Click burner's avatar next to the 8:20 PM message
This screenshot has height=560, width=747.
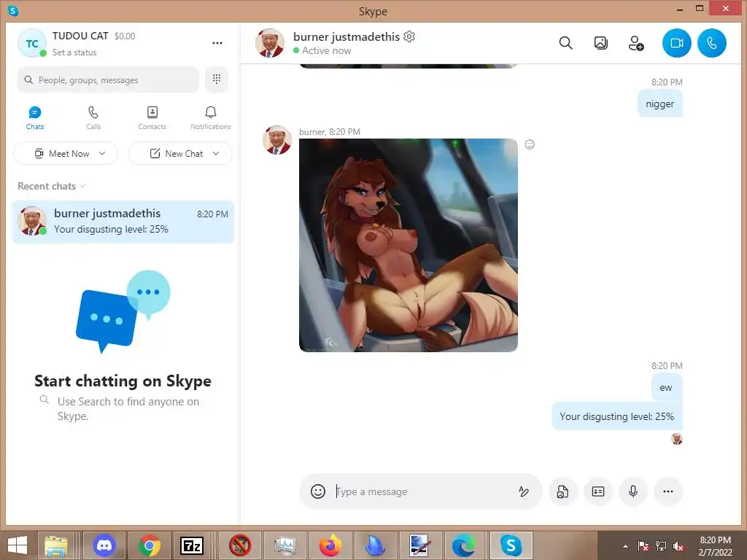click(277, 140)
